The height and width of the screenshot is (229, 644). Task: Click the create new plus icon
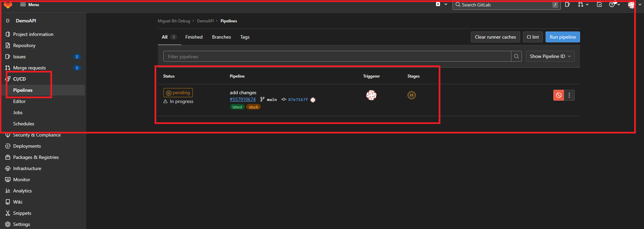[x=438, y=4]
